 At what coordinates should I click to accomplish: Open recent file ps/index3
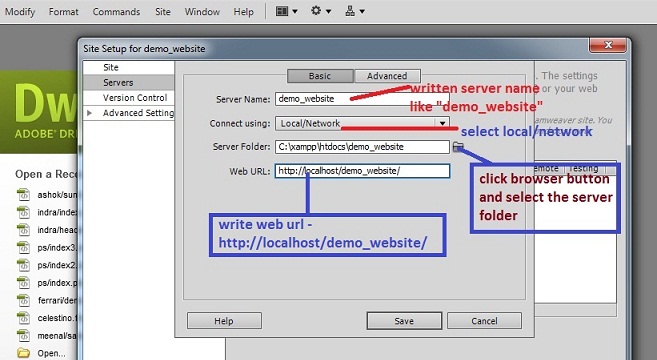coord(57,248)
